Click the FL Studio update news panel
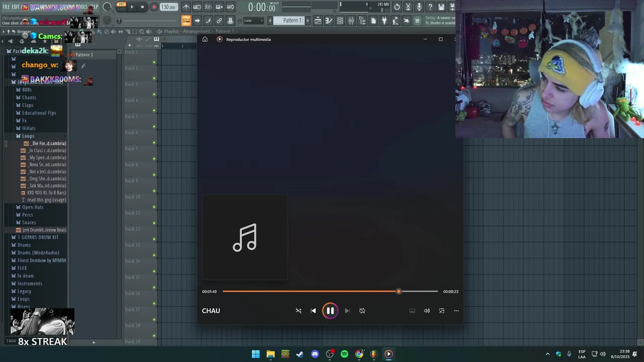Screen dimensions: 644x362 point(440,21)
